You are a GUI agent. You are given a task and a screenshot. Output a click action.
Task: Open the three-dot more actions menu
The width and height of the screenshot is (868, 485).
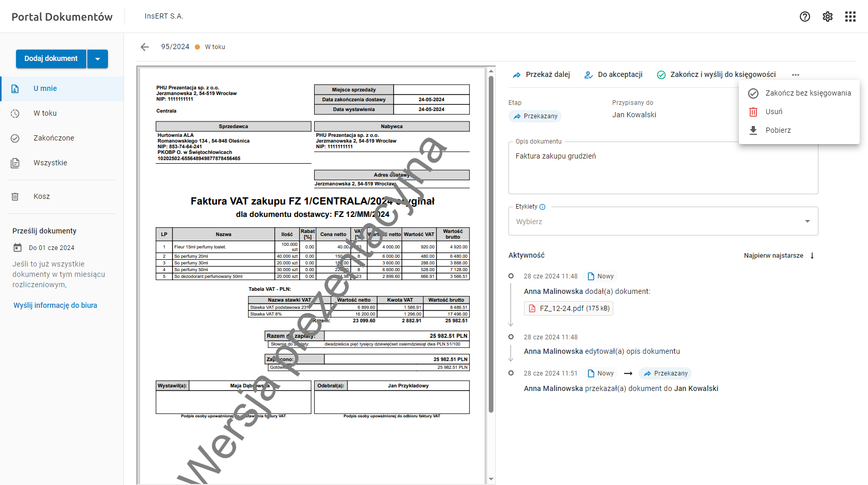click(796, 75)
